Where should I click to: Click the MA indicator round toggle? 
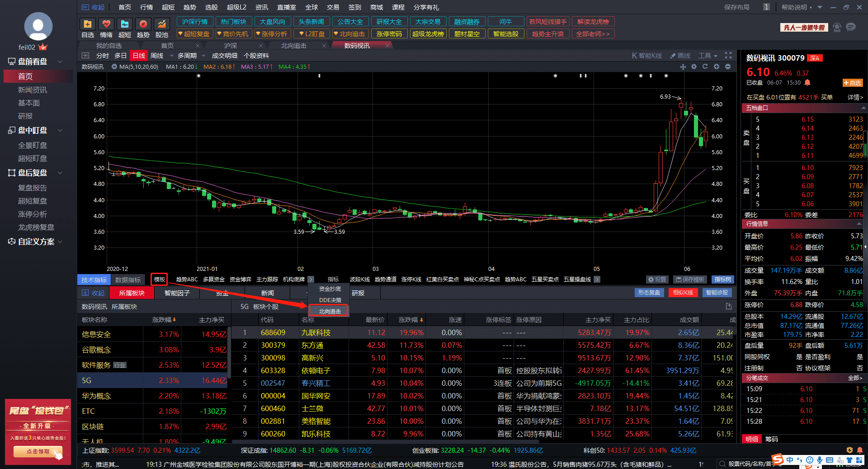114,66
